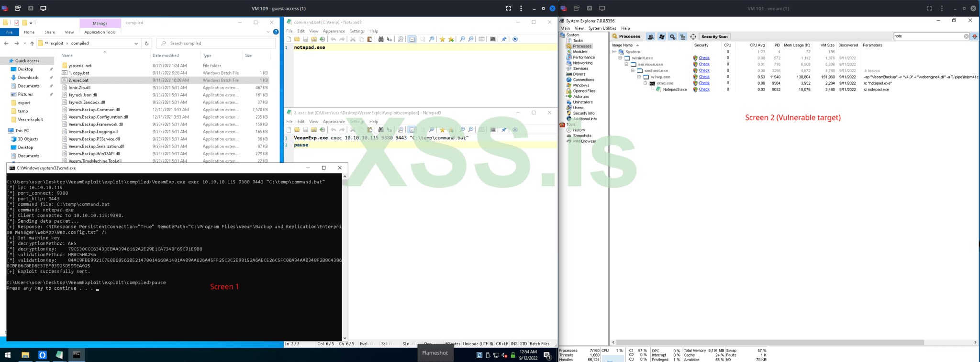
Task: Click Replace icon in command.bat Notepad3 toolbar
Action: pyautogui.click(x=390, y=39)
